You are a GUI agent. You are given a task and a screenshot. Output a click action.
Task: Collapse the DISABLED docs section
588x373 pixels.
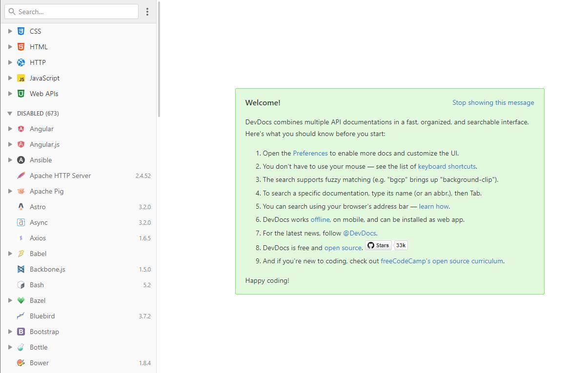click(x=10, y=114)
